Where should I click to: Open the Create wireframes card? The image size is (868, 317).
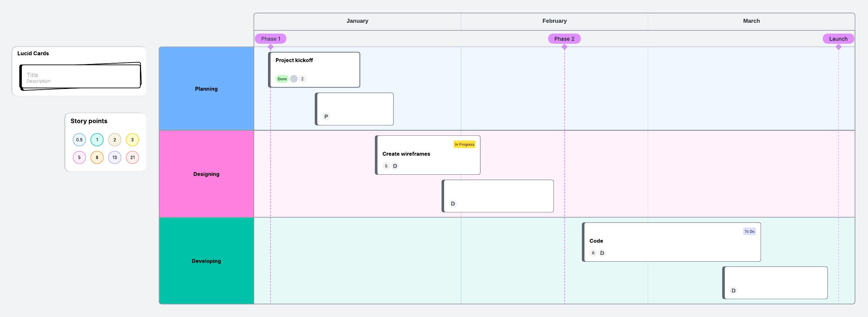428,155
